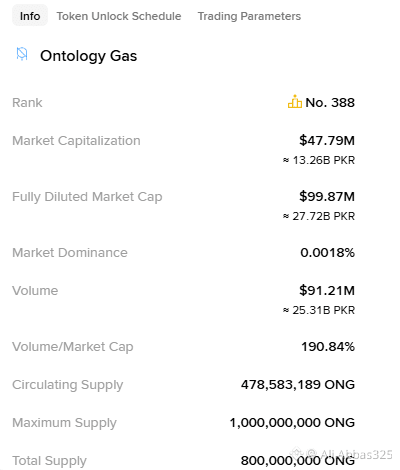Screen dimensions: 400x470
Task: Click the Ali Abbas325 watermark username
Action: (356, 454)
